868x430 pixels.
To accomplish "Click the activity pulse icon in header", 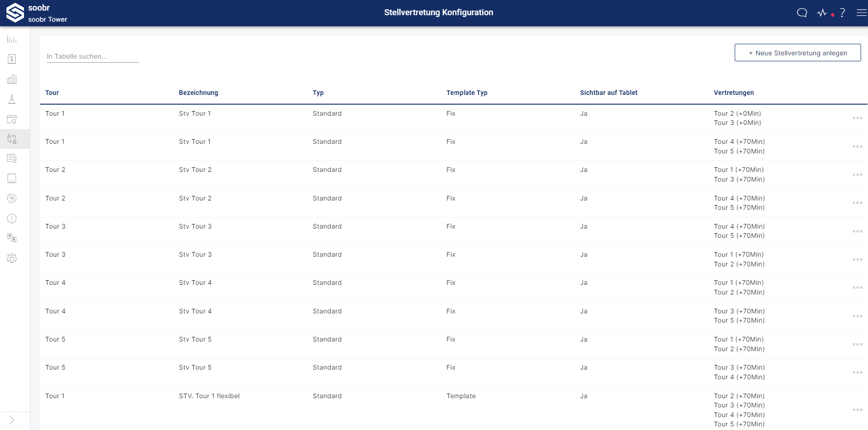I will click(822, 13).
